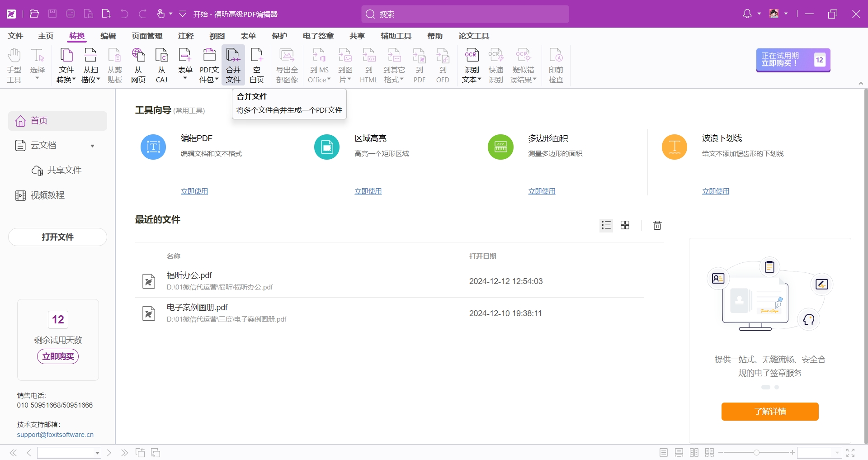
Task: Enable single page view in status bar
Action: [664, 453]
